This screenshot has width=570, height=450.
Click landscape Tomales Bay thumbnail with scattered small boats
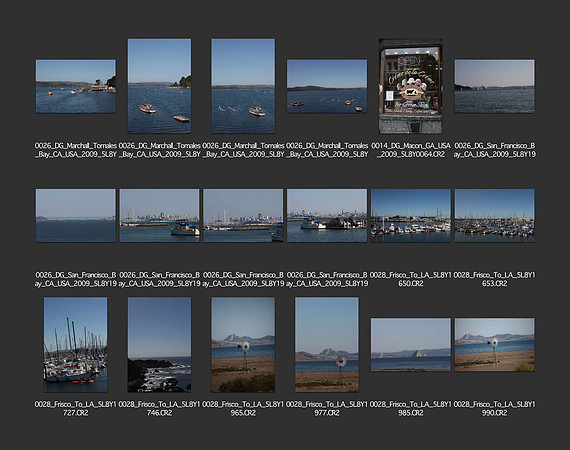tap(327, 86)
